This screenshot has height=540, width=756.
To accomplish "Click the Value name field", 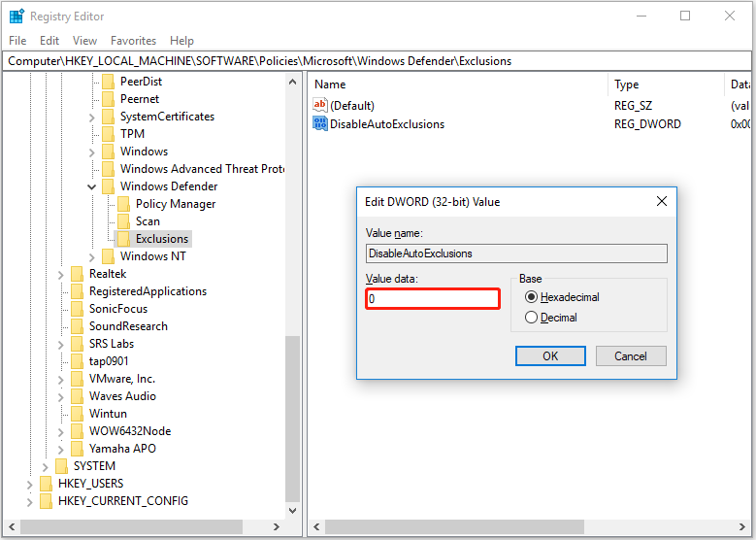I will pos(516,253).
